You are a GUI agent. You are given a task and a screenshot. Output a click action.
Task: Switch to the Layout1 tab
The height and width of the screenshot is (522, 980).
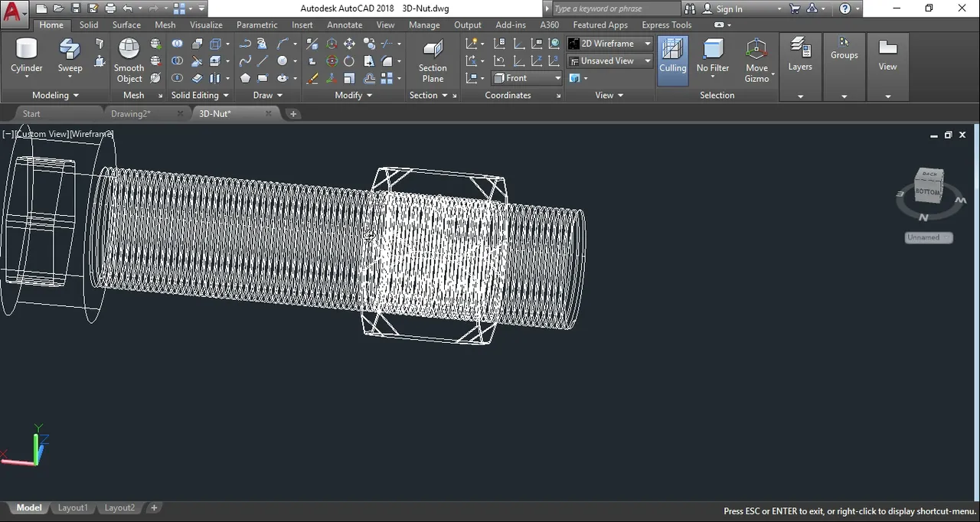pos(73,507)
